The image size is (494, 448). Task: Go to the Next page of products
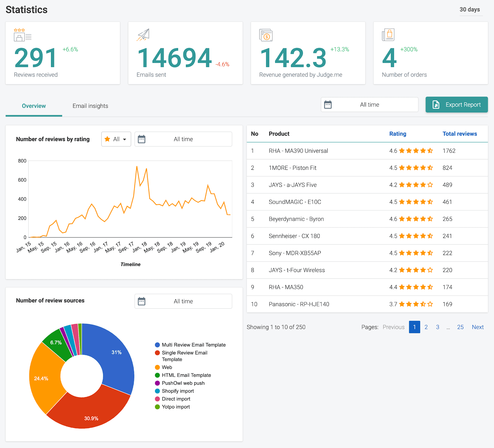[x=477, y=327]
